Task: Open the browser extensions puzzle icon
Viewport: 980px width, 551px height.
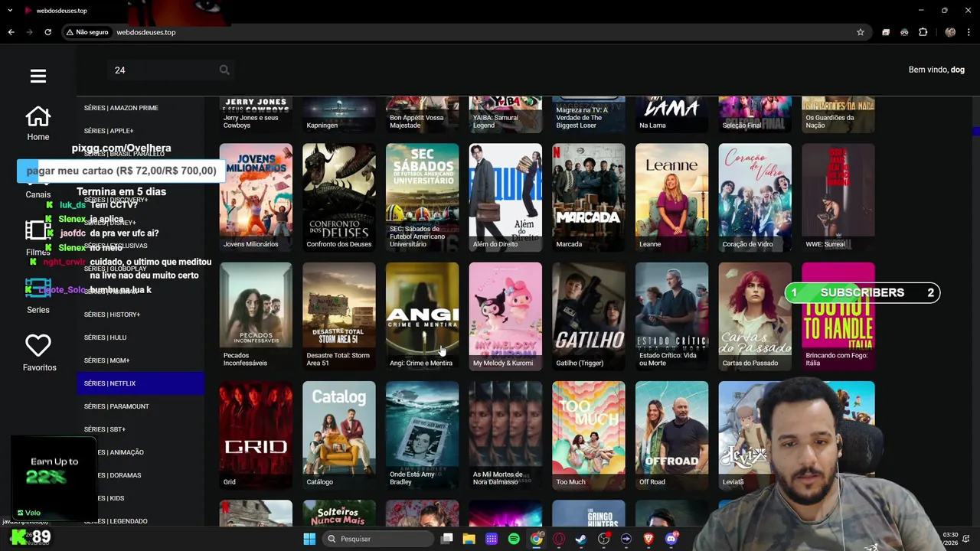Action: pos(923,32)
